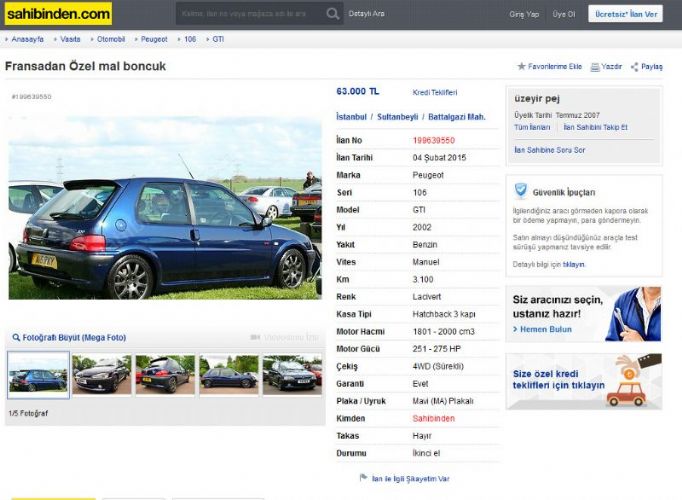This screenshot has height=500, width=682.
Task: Click the Battalgazi Mah. location link
Action: click(457, 117)
